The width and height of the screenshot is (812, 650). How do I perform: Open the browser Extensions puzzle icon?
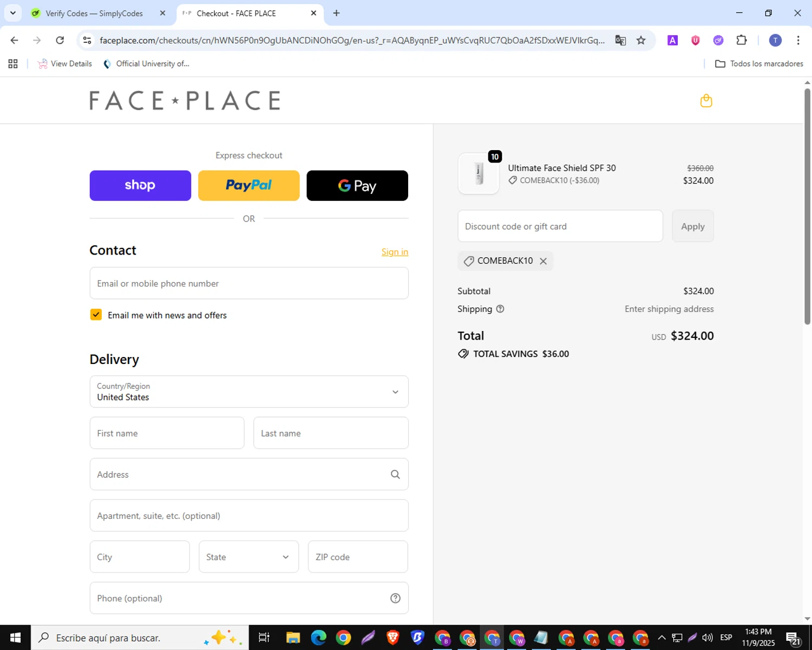[742, 40]
